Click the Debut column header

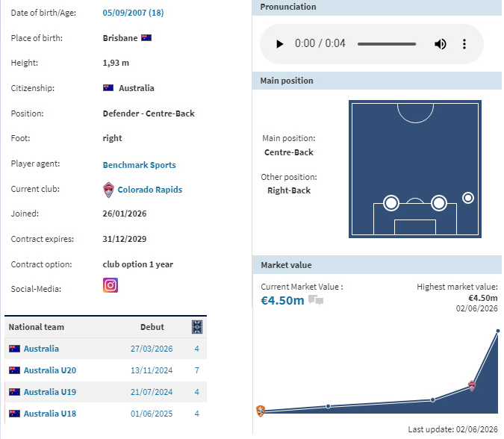point(152,327)
